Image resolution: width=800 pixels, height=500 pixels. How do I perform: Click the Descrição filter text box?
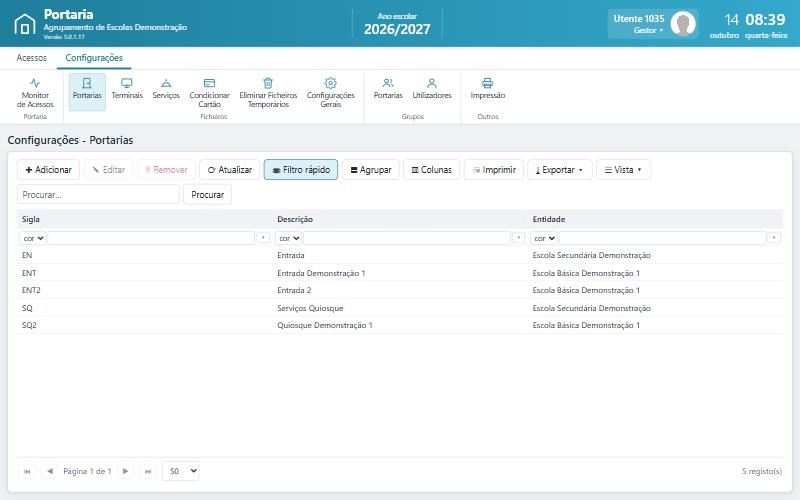[x=407, y=238]
